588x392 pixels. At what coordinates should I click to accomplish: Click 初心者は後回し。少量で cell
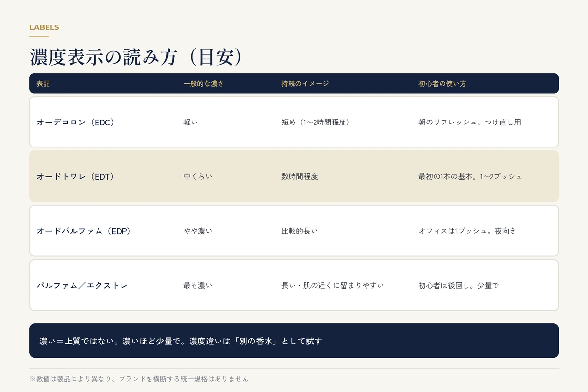pyautogui.click(x=459, y=285)
